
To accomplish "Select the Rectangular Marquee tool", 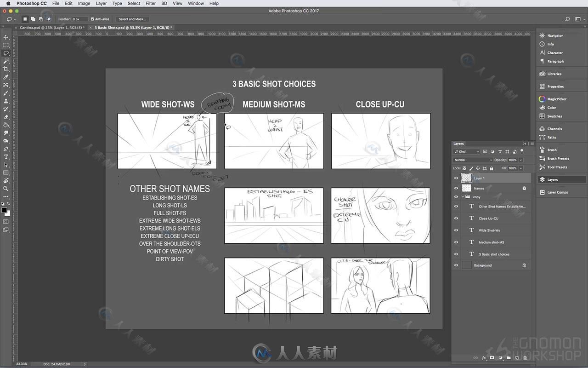I will click(6, 45).
